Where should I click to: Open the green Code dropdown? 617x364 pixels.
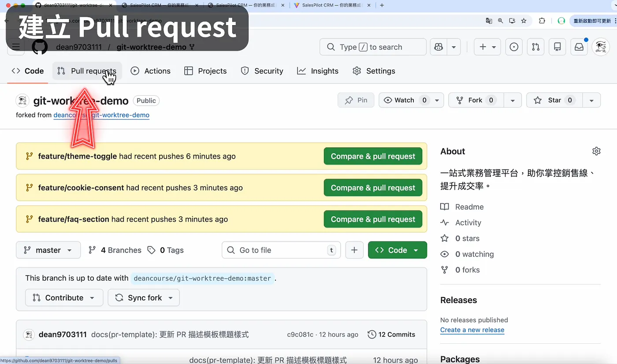pos(398,250)
